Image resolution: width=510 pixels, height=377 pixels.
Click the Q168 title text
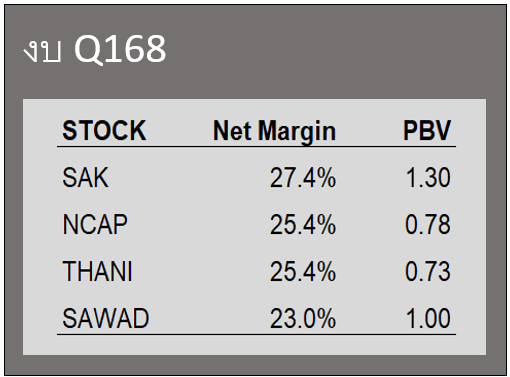(120, 49)
